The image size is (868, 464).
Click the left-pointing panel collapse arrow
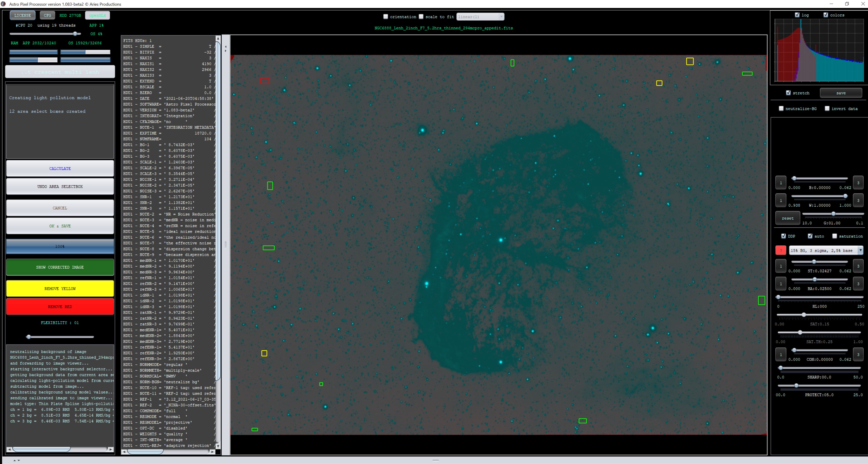tap(226, 47)
